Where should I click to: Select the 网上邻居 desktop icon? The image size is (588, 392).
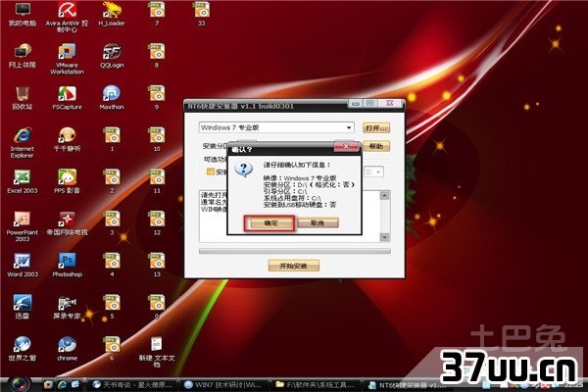23,56
